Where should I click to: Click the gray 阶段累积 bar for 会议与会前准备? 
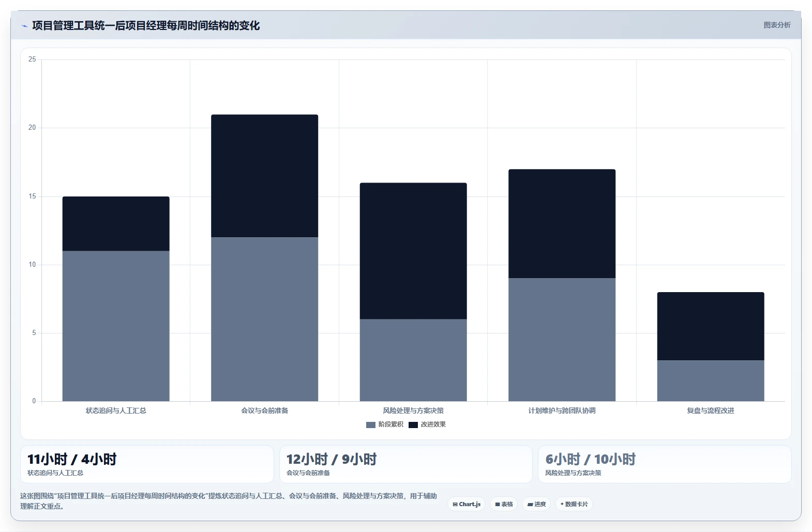265,319
